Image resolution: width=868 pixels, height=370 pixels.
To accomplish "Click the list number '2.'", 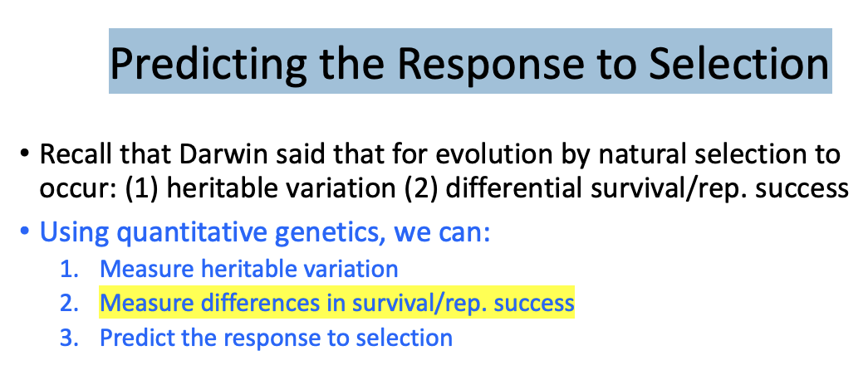I will click(x=71, y=303).
